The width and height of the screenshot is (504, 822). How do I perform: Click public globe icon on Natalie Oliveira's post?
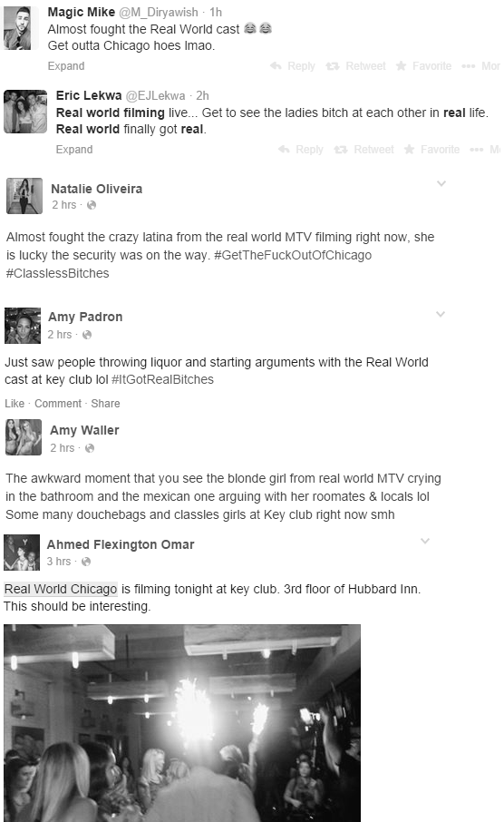92,205
